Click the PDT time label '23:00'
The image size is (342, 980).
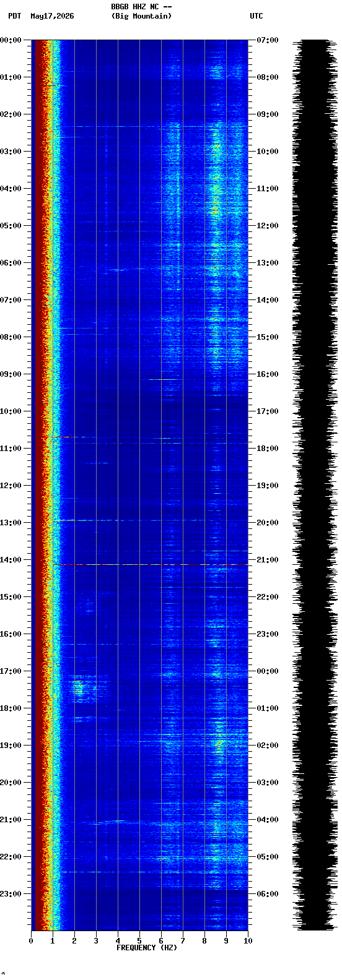(x=11, y=894)
